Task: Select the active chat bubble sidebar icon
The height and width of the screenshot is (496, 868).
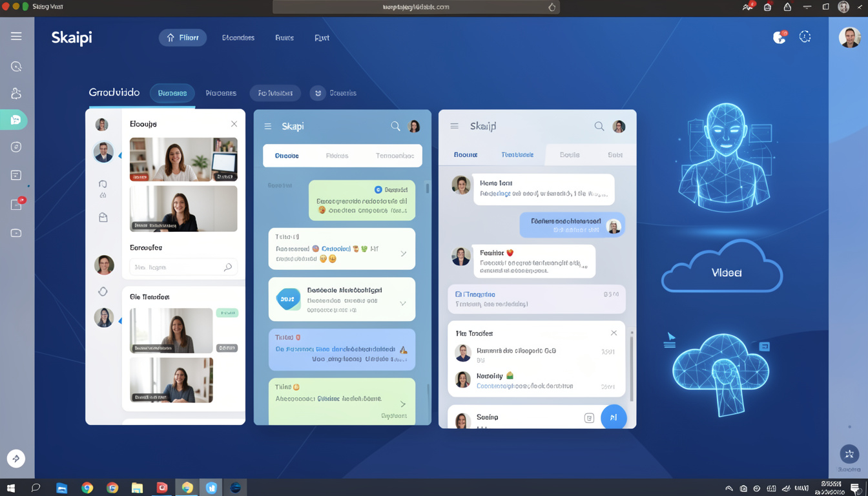Action: (16, 120)
